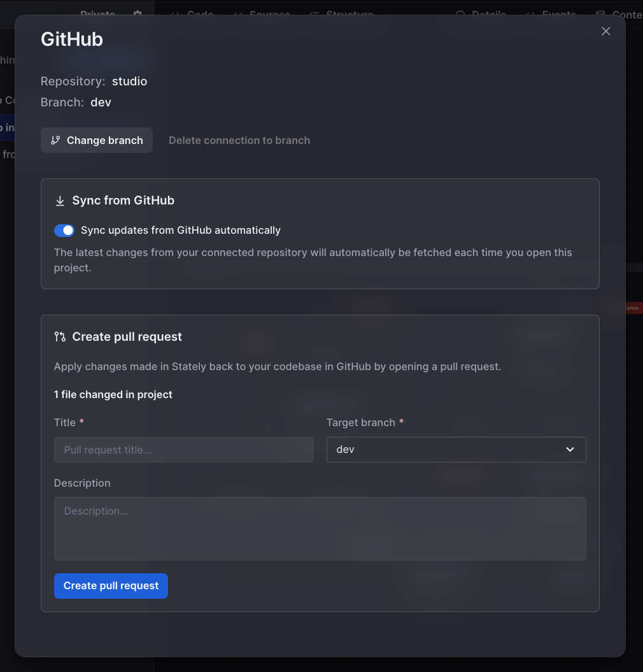Viewport: 643px width, 672px height.
Task: Click Delete connection to branch
Action: pos(239,140)
